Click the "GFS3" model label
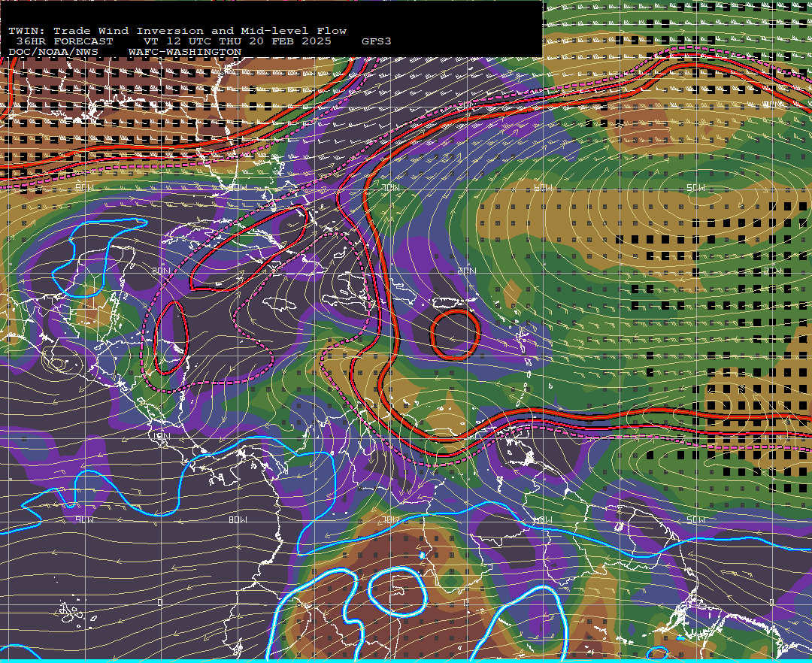Screen dimensions: 812x663 [377, 41]
